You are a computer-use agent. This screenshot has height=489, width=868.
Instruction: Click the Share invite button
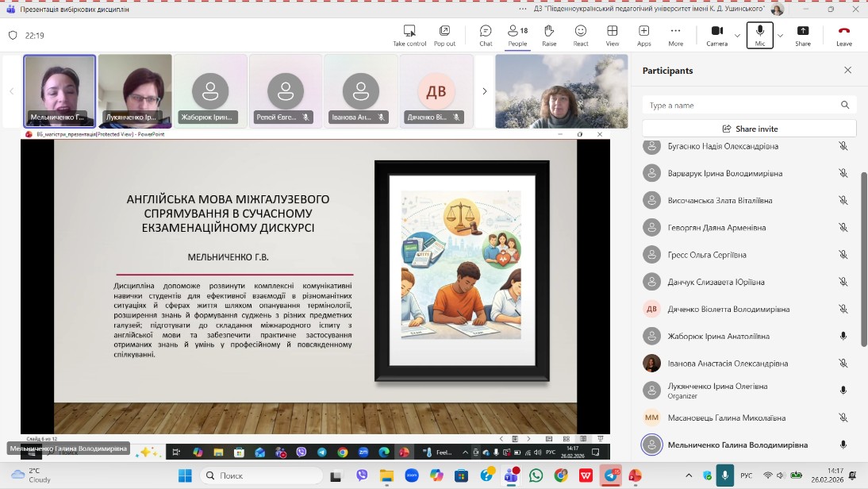tap(749, 129)
